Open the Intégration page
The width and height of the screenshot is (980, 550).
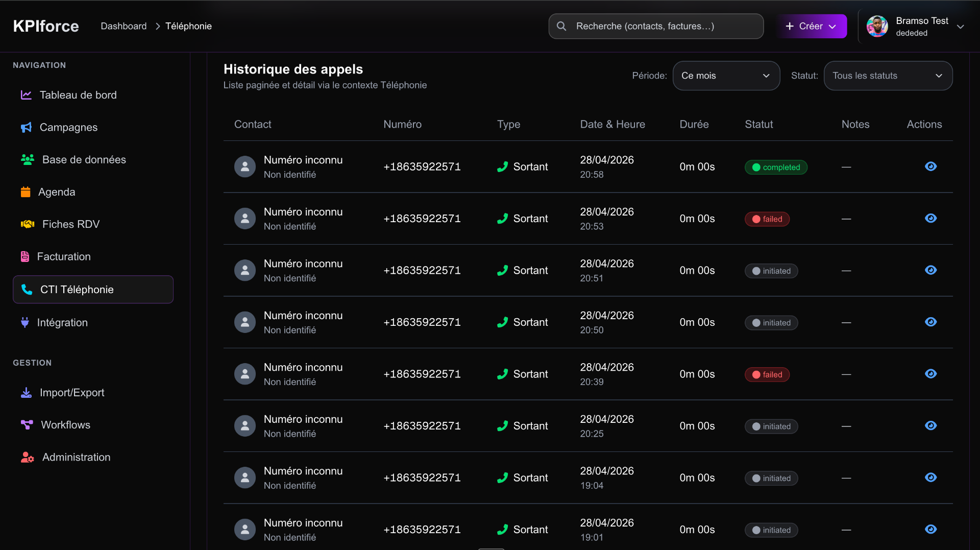(62, 322)
